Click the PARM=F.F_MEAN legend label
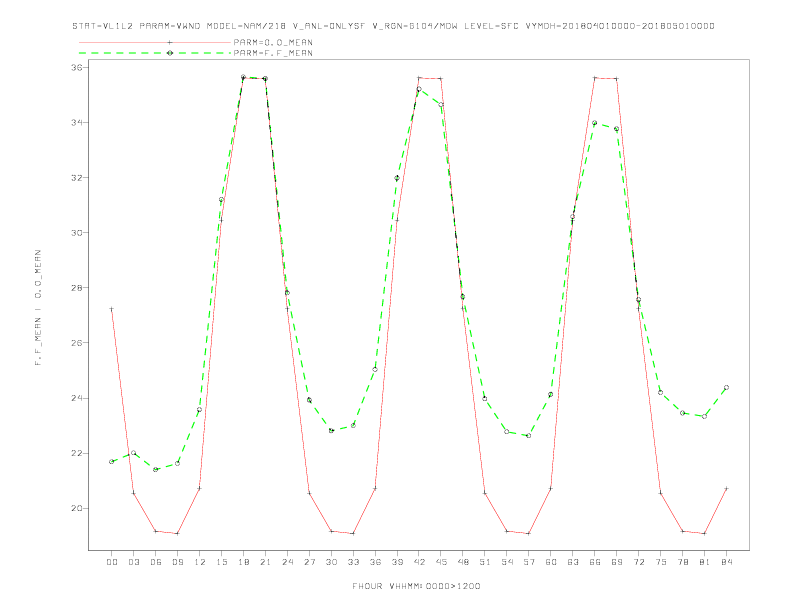The height and width of the screenshot is (612, 792). [273, 53]
